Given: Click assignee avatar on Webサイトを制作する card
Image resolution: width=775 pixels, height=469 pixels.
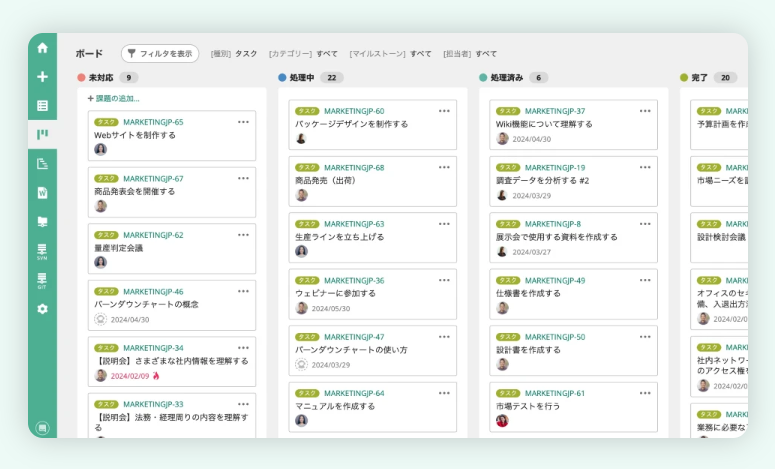Looking at the screenshot, I should (x=100, y=149).
